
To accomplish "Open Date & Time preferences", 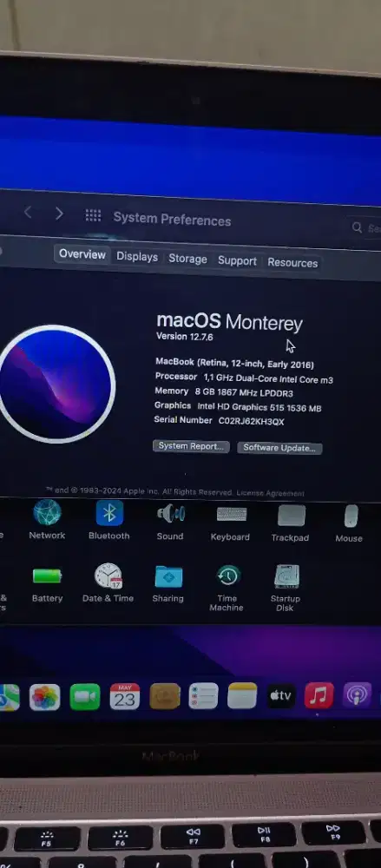I will coord(108,583).
